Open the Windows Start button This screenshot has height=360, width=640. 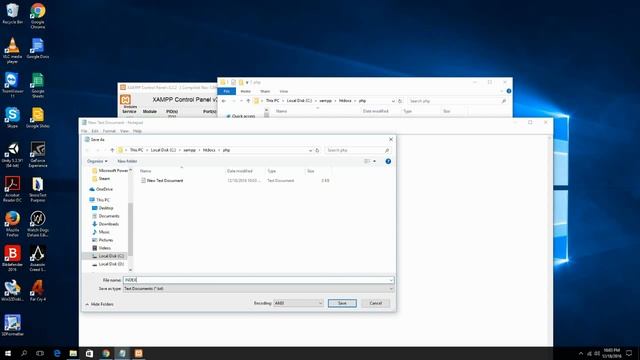[x=8, y=353]
